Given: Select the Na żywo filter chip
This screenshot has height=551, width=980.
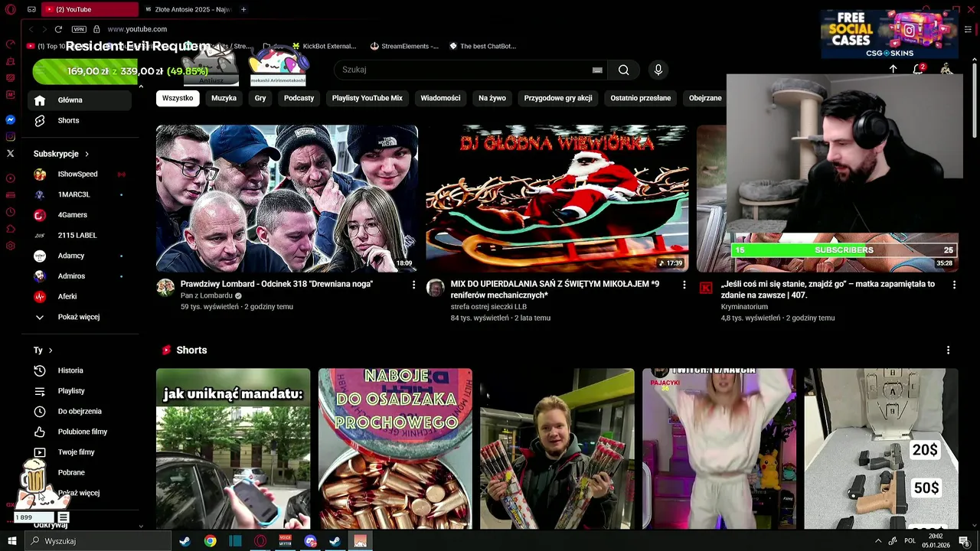Looking at the screenshot, I should 492,98.
